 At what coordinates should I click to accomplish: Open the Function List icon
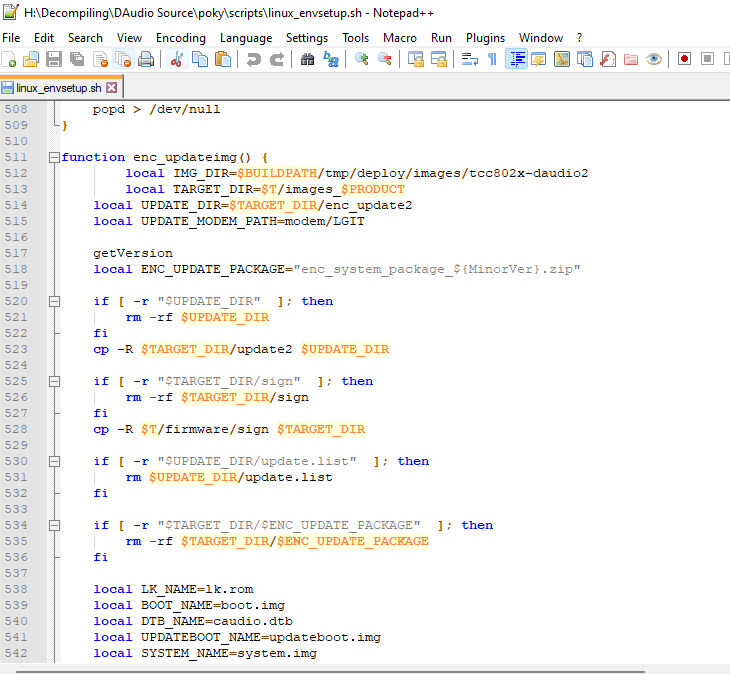(x=608, y=60)
